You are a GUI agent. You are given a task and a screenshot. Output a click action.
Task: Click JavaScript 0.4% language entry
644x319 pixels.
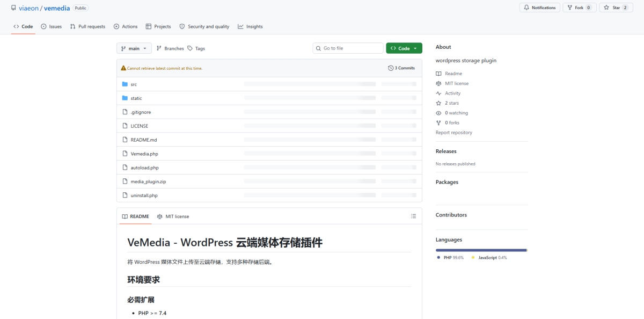pos(489,258)
